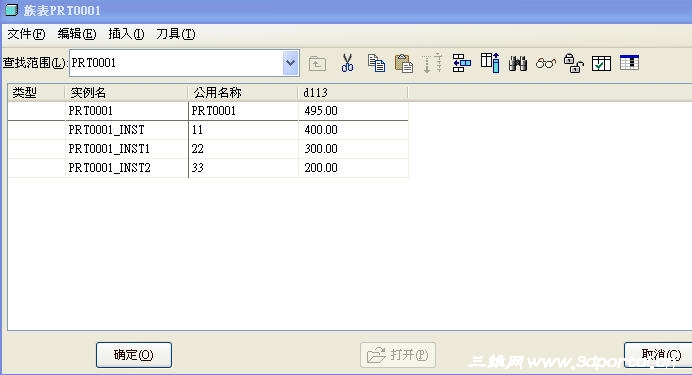Click the edit table in Excel icon
The width and height of the screenshot is (692, 375).
(629, 63)
